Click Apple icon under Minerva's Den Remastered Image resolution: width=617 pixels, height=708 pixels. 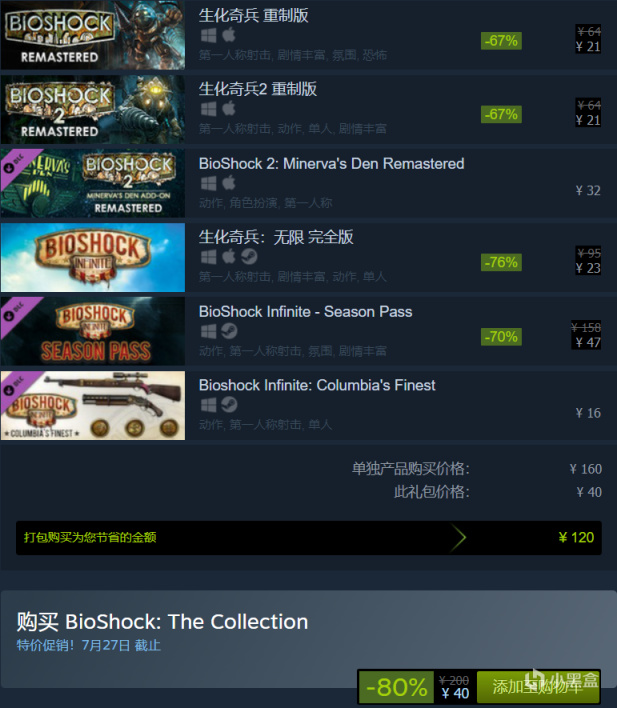tap(229, 182)
